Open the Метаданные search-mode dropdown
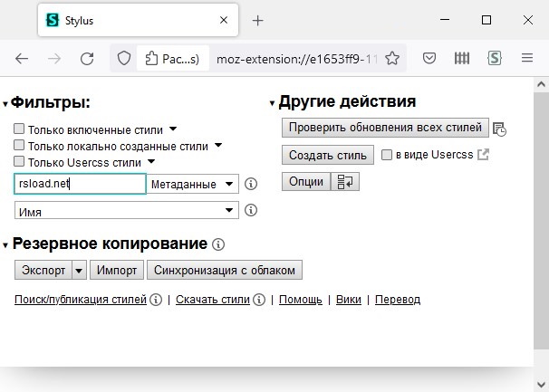Image resolution: width=549 pixels, height=392 pixels. [193, 184]
